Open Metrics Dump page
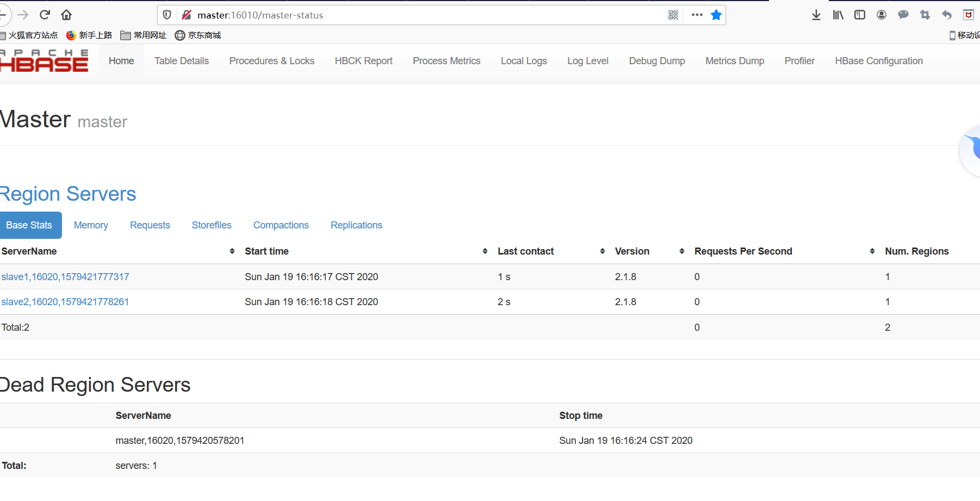The image size is (980, 501). [735, 61]
